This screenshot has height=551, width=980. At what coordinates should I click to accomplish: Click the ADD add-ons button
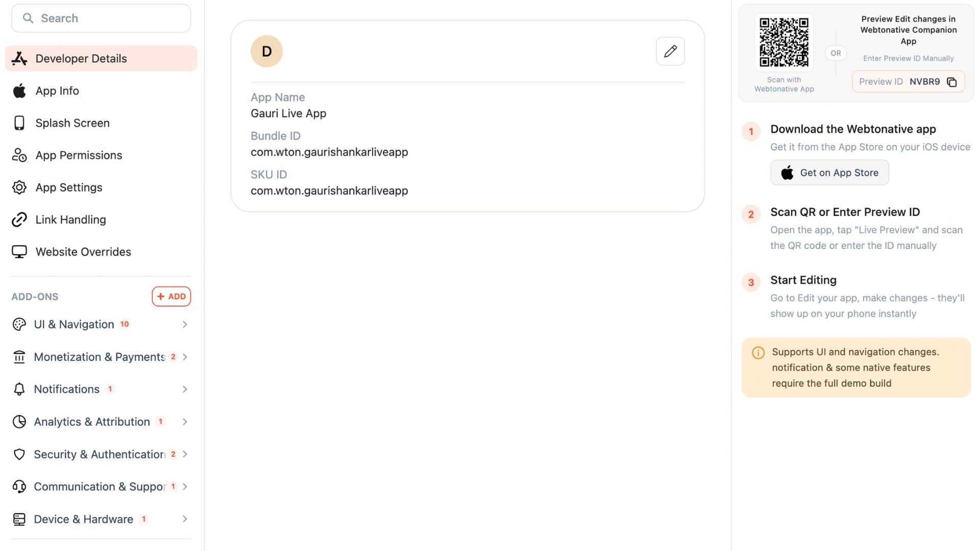pos(171,296)
